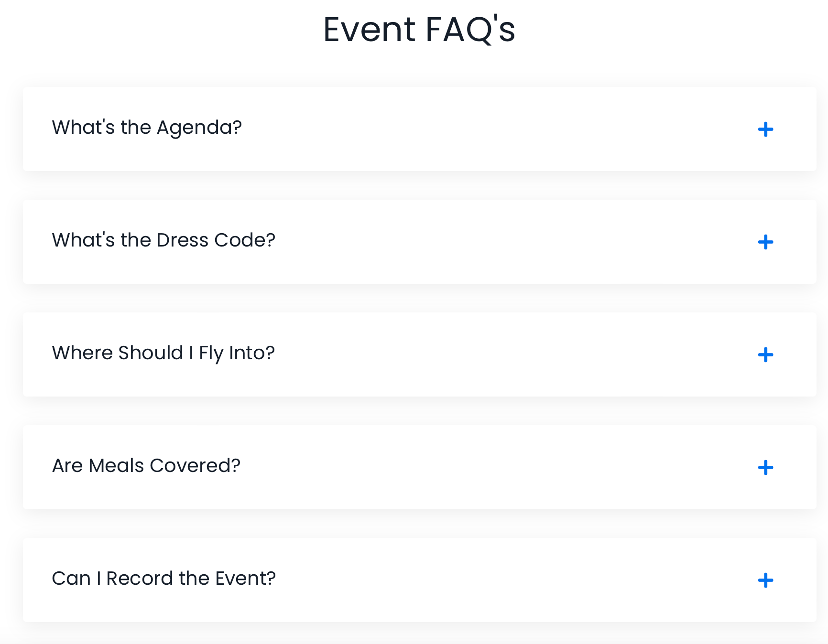
Task: Expand the "What's the Agenda?" question
Action: click(147, 128)
